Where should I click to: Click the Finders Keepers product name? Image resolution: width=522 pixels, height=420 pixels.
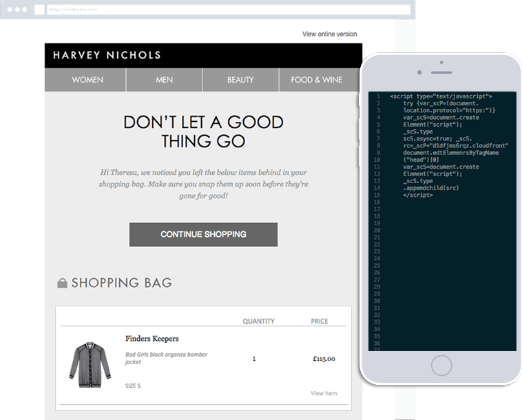(152, 339)
